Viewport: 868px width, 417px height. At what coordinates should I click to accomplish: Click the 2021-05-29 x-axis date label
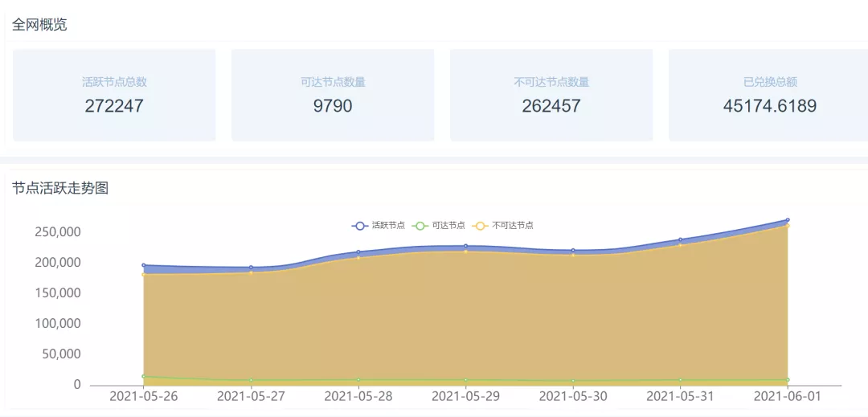pos(466,396)
